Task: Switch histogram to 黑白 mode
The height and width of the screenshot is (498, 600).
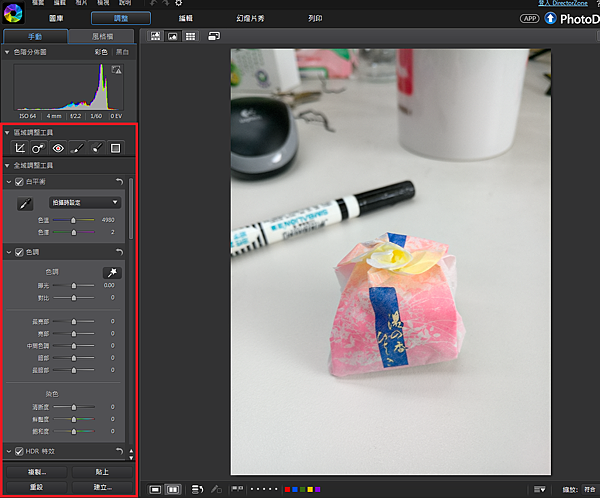Action: [x=122, y=52]
